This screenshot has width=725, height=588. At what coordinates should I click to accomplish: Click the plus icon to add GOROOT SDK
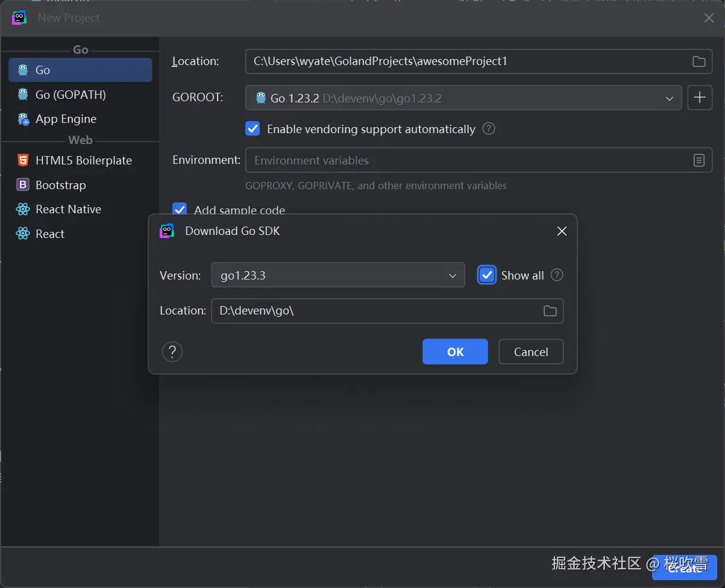[700, 98]
